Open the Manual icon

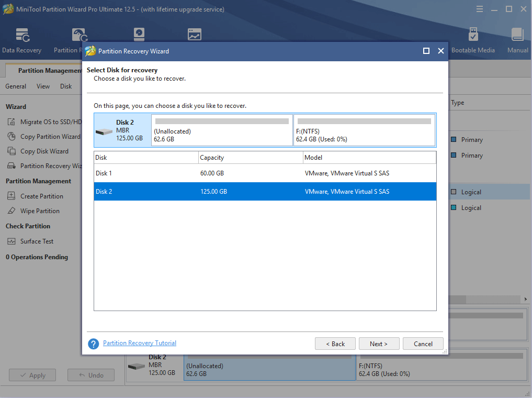coord(517,34)
